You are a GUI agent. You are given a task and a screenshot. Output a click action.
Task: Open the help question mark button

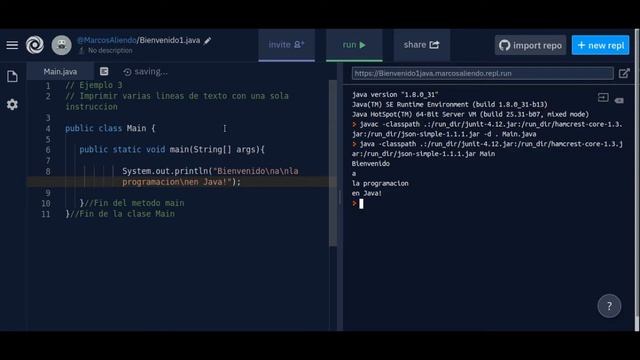[x=609, y=306]
